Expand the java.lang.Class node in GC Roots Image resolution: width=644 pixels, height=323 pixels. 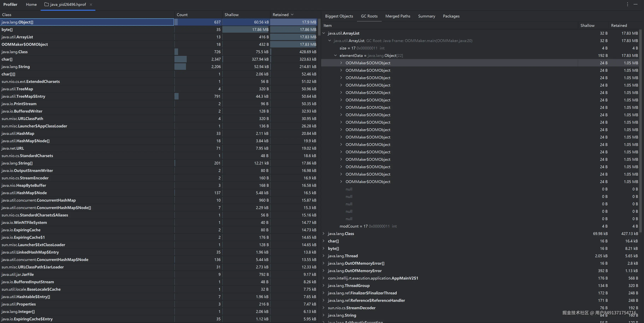point(324,233)
